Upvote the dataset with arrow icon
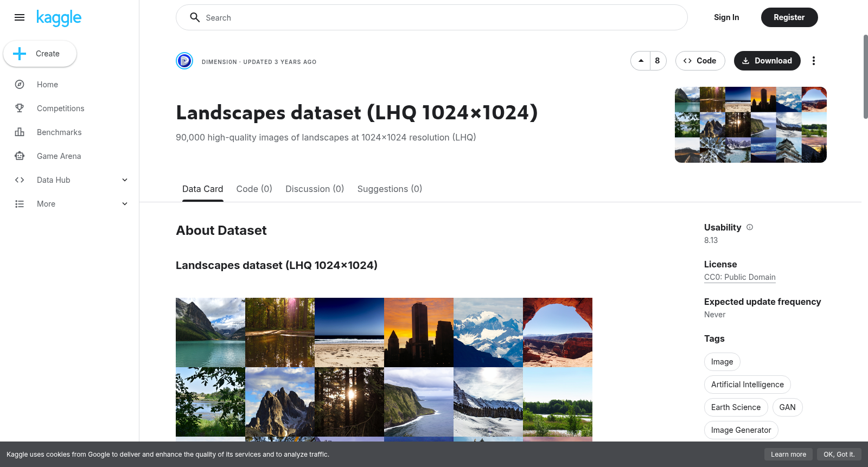This screenshot has width=868, height=467. pos(641,61)
